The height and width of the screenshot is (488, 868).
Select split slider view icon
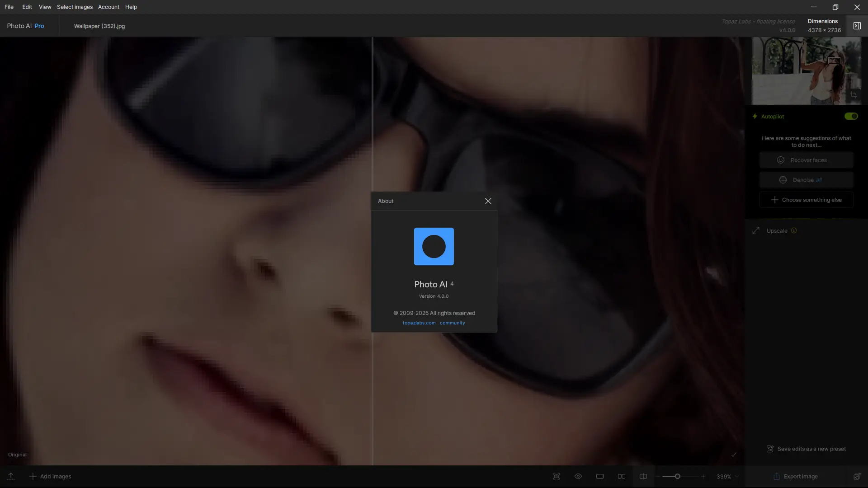pos(643,476)
